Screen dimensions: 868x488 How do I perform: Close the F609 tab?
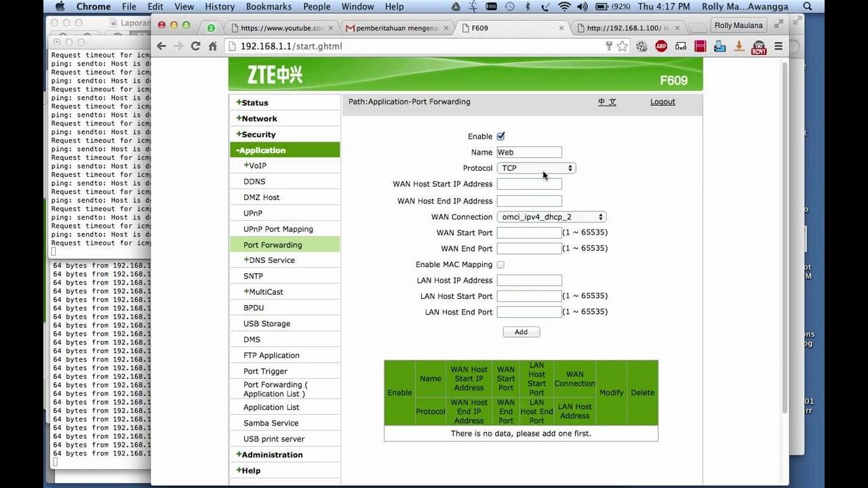[561, 28]
